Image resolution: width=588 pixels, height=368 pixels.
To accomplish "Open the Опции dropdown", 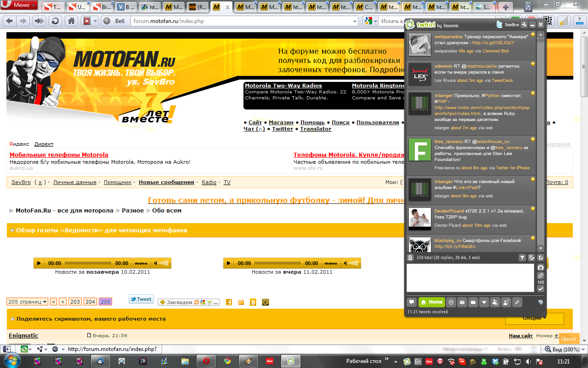I will click(x=534, y=318).
